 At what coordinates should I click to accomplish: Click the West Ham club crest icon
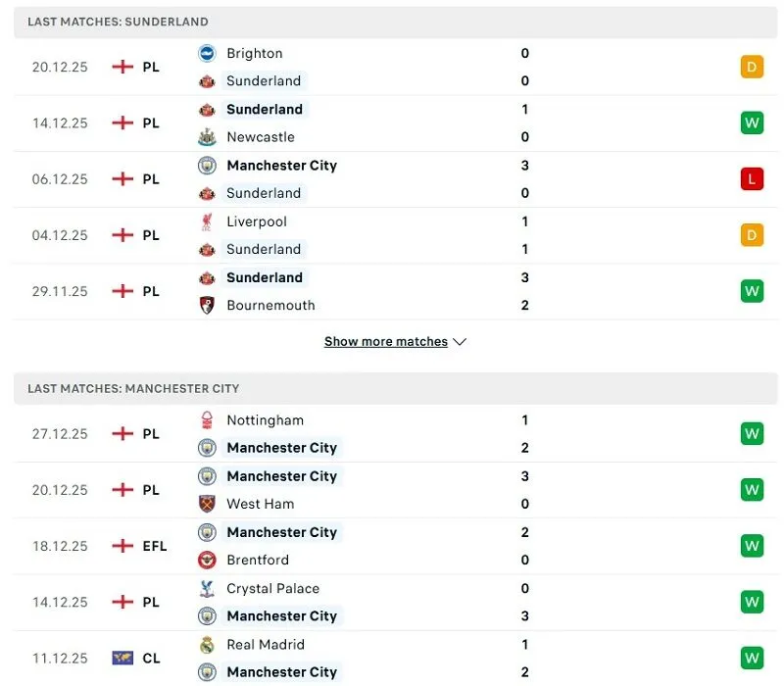click(x=207, y=504)
